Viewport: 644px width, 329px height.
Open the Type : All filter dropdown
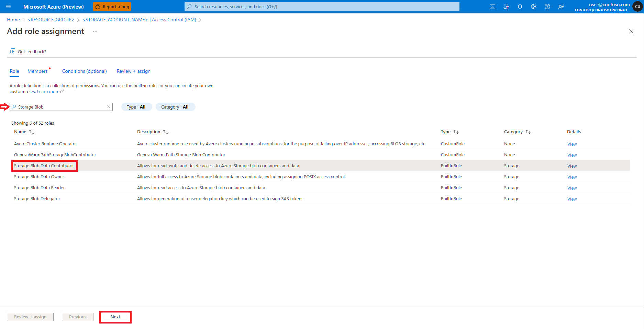tap(136, 107)
